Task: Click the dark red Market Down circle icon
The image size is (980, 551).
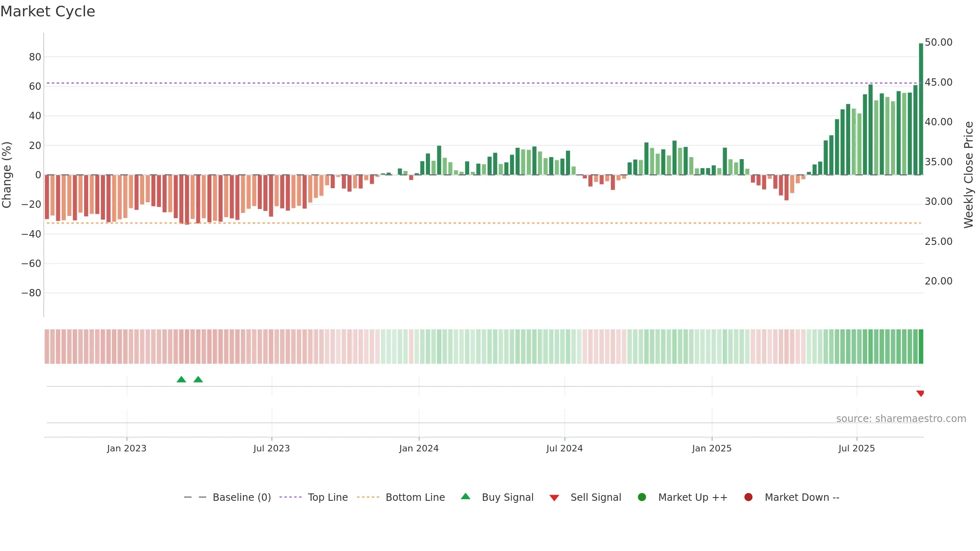Action: [x=748, y=497]
